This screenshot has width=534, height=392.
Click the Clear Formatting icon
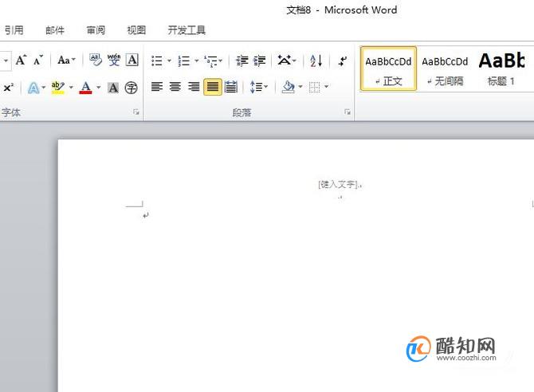[x=96, y=61]
